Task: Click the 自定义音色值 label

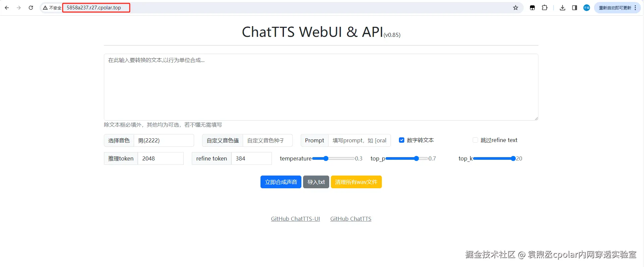Action: tap(223, 140)
